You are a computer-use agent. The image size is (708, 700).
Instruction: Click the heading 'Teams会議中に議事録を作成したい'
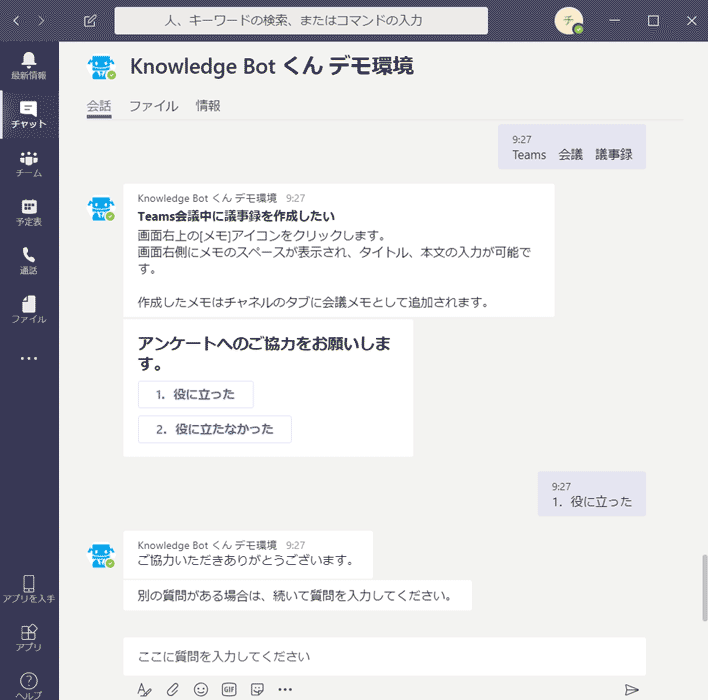pyautogui.click(x=236, y=216)
